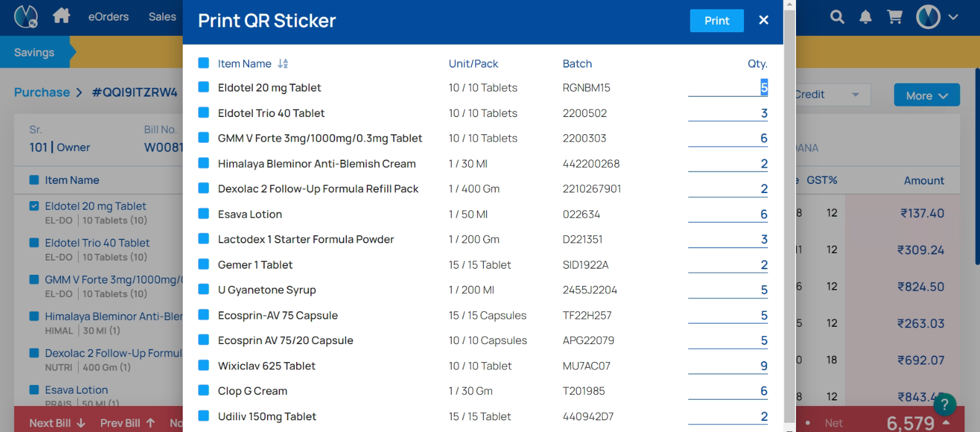Sort items using the Item Name sort icon
Image resolution: width=980 pixels, height=432 pixels.
pyautogui.click(x=283, y=64)
